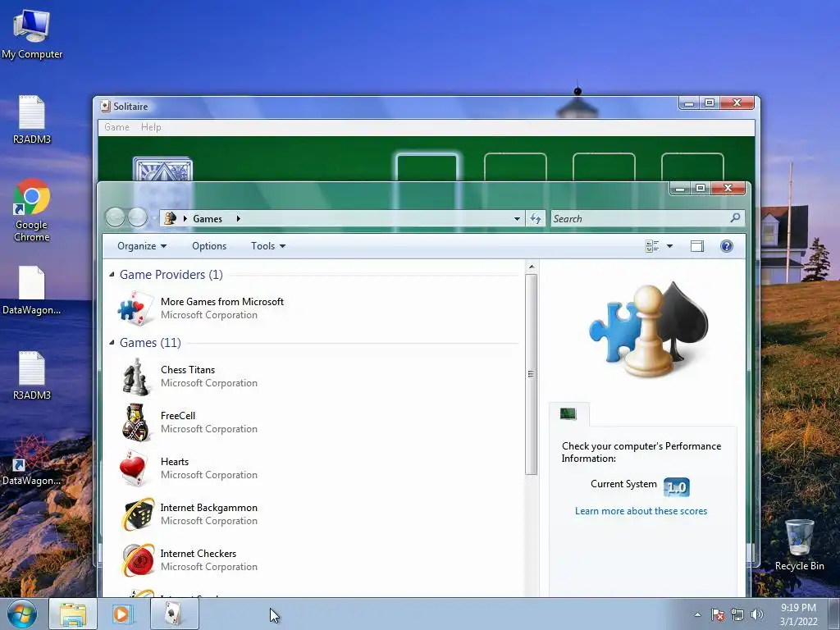Image resolution: width=840 pixels, height=630 pixels.
Task: Click the third foundation slot in Solitaire
Action: [604, 167]
